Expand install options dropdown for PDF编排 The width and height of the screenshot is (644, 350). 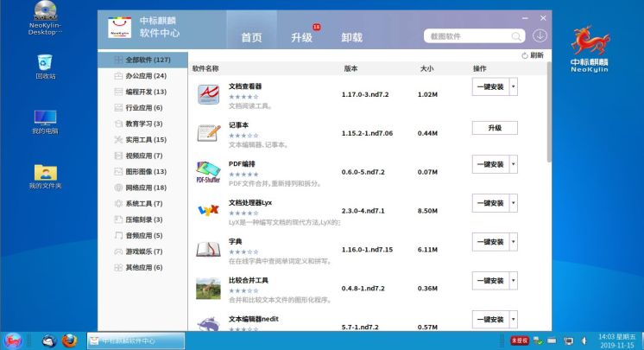[x=514, y=164]
